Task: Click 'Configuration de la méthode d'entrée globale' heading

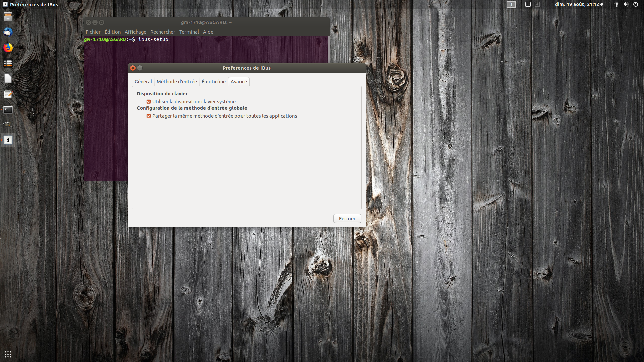Action: click(x=192, y=108)
